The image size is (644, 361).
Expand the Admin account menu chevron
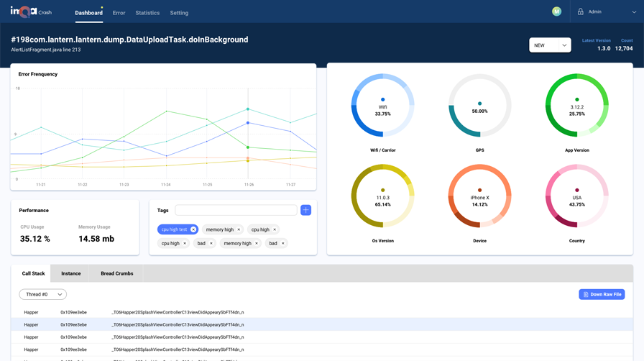pyautogui.click(x=634, y=12)
